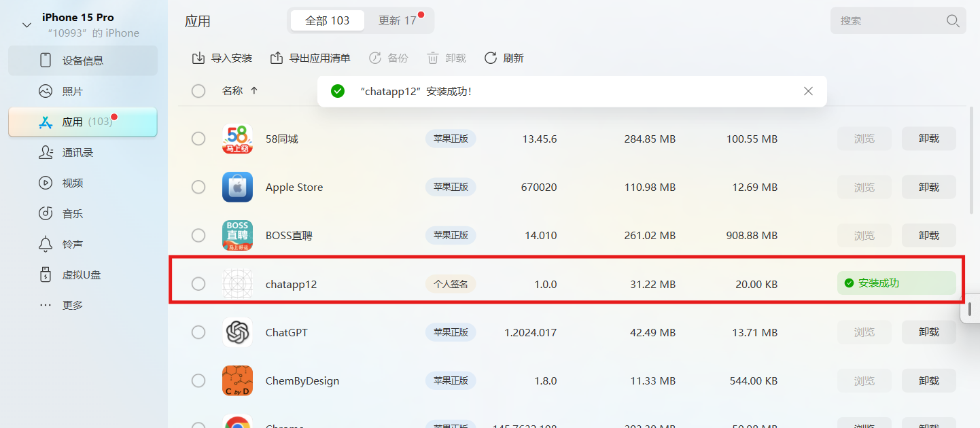
Task: Click the 908.88 MB value for BOSS直聘
Action: pyautogui.click(x=751, y=236)
